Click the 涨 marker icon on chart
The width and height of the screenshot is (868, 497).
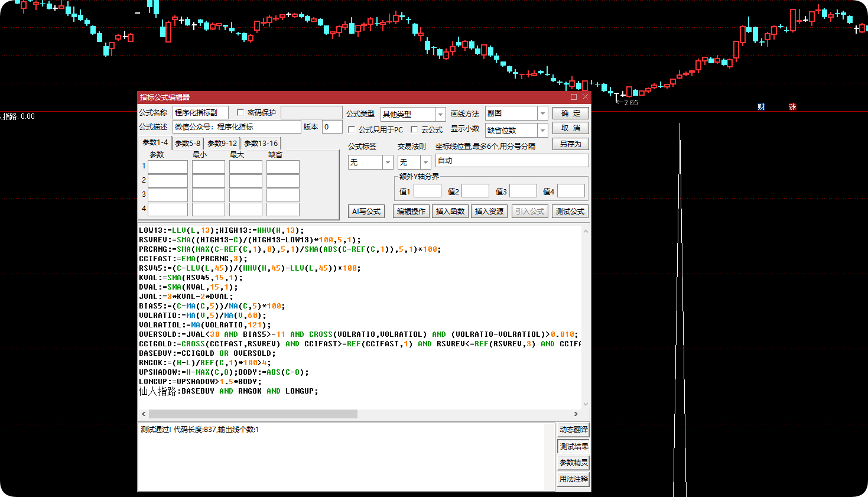coord(792,107)
